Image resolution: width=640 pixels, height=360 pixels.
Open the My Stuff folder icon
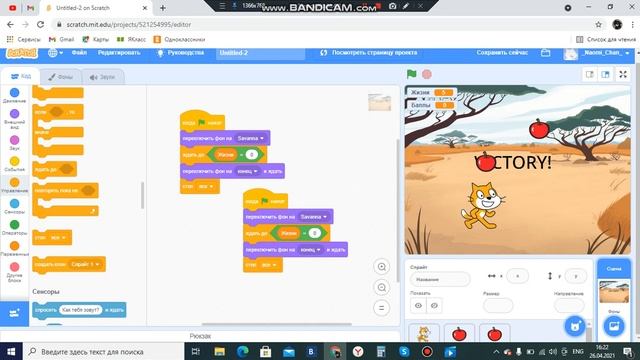546,53
